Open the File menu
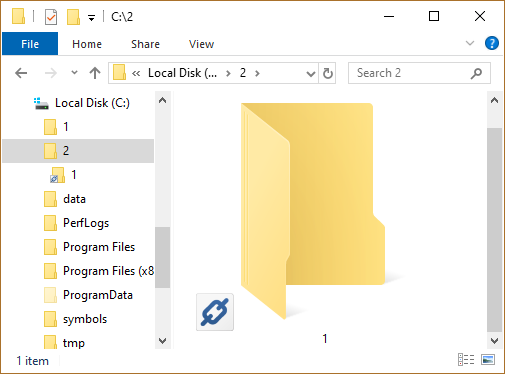This screenshot has height=374, width=505. (x=30, y=44)
